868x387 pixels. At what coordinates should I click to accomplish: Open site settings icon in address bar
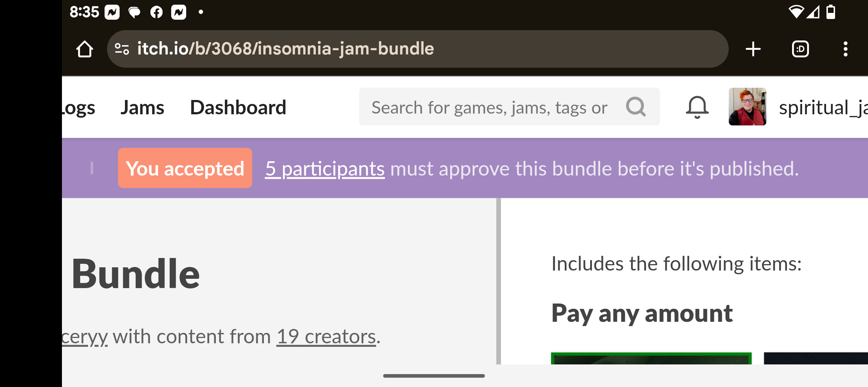pos(122,49)
